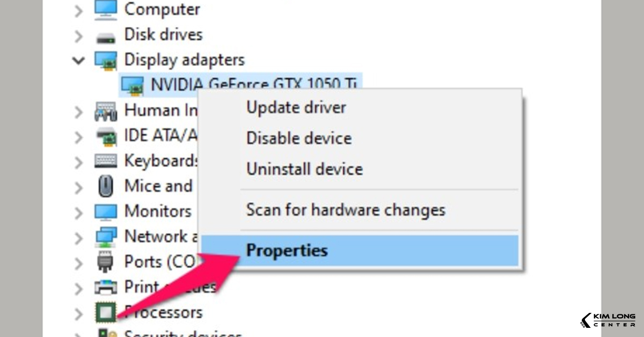Viewport: 644px width, 337px height.
Task: Choose Uninstall device from the menu
Action: click(x=304, y=170)
